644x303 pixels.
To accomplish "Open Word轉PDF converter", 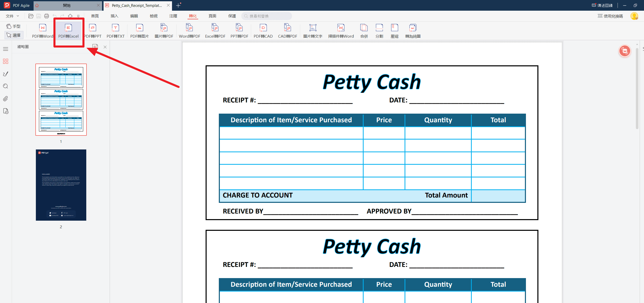I will coord(189,31).
